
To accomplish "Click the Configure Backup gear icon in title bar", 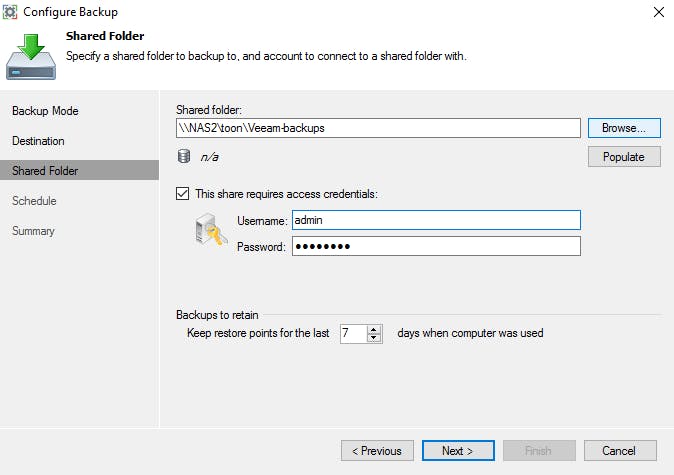I will click(x=12, y=12).
